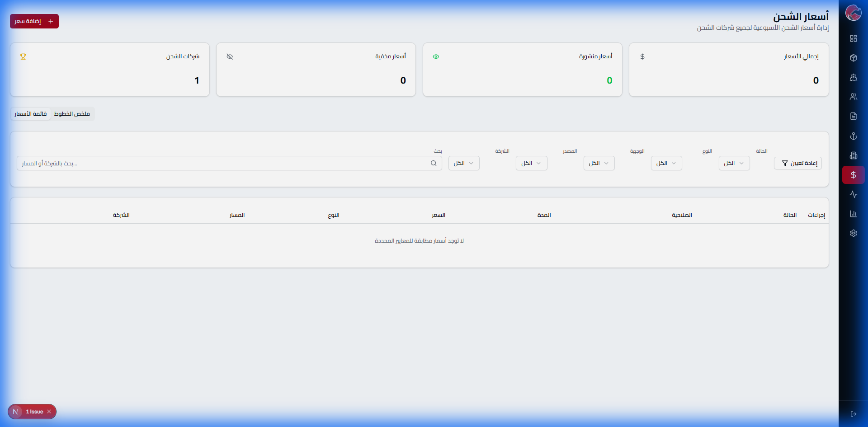Screen dimensions: 868x427
Task: Open the dashboard grid icon in sidebar
Action: click(x=853, y=38)
